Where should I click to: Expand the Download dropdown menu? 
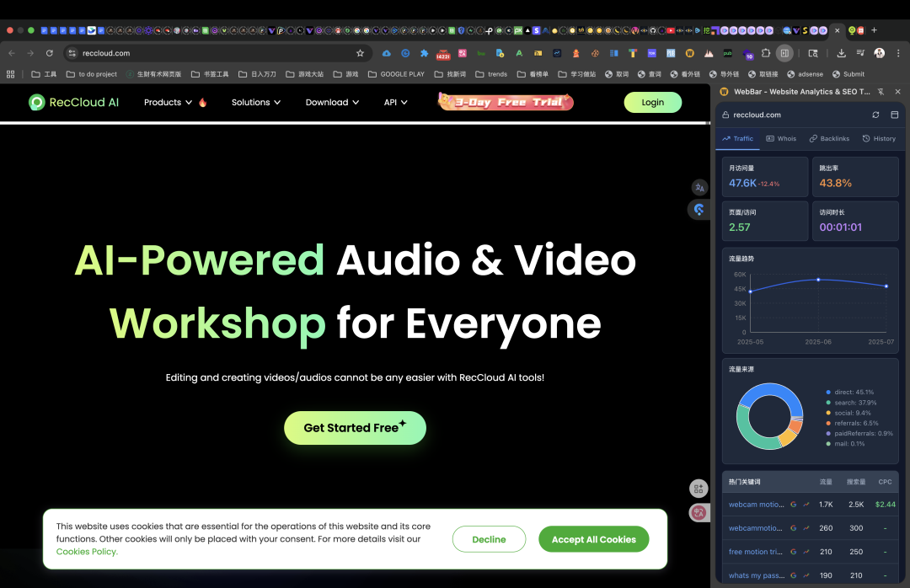[333, 102]
